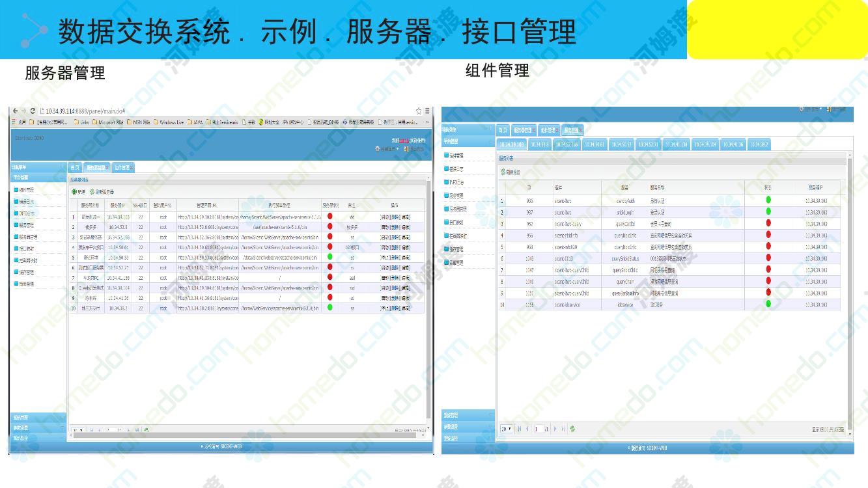The height and width of the screenshot is (488, 868).
Task: Open the 20 page size dropdown in right pager
Action: click(507, 429)
